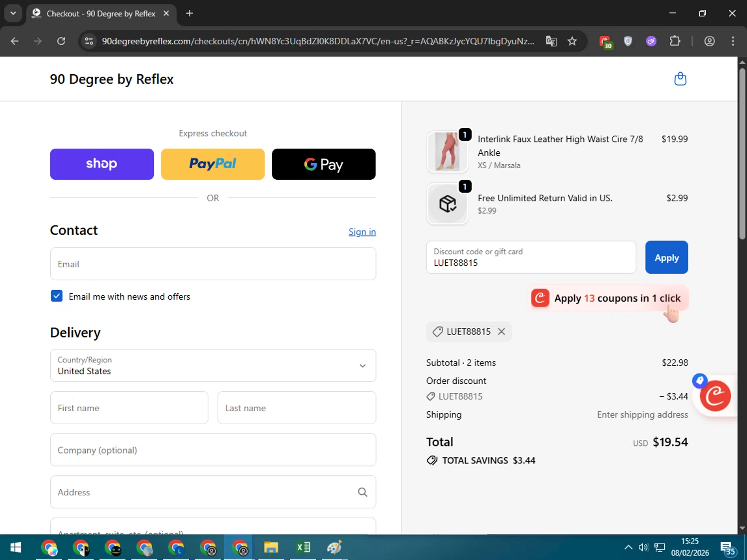Pay with Google Pay button
Image resolution: width=747 pixels, height=560 pixels.
tap(324, 164)
